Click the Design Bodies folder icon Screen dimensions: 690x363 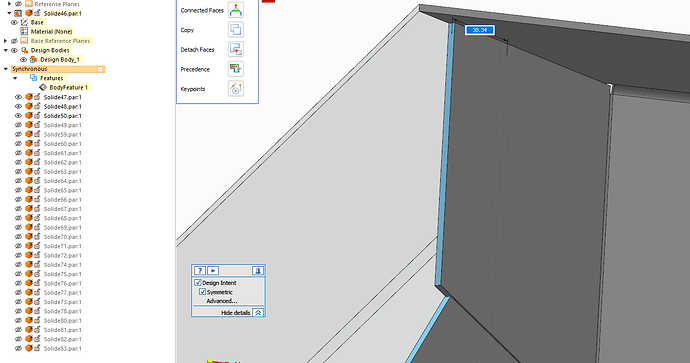coord(25,50)
